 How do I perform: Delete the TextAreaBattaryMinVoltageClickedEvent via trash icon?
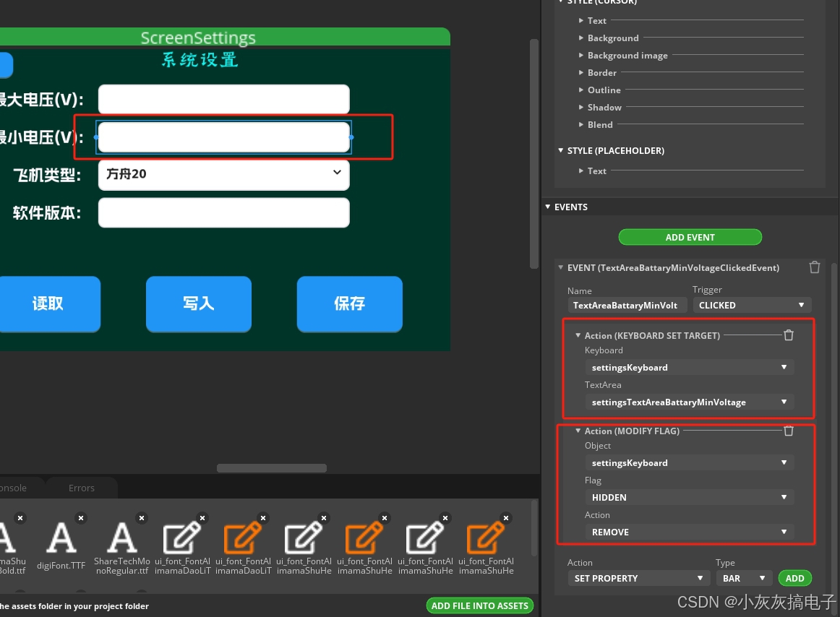(815, 267)
